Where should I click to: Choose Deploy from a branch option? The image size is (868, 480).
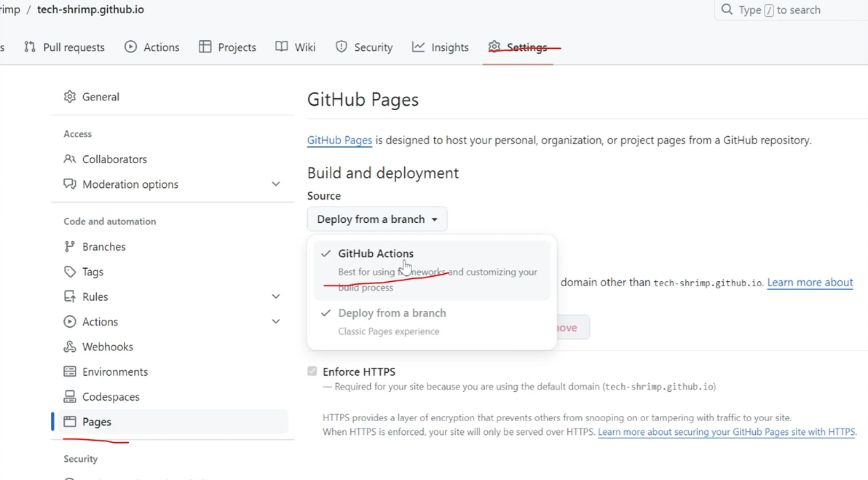coord(432,321)
